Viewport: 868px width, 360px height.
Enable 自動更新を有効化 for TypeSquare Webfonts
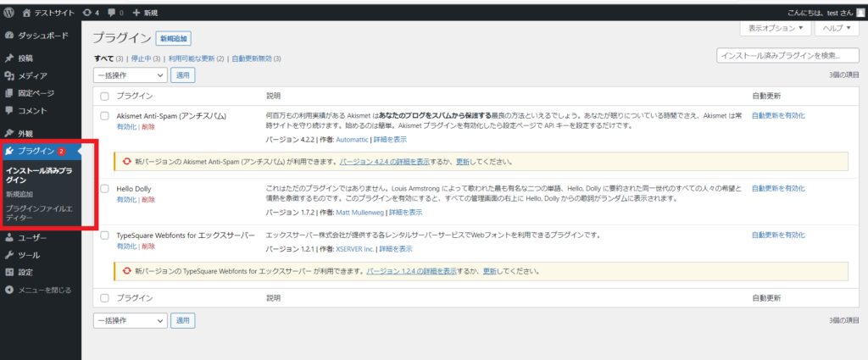click(778, 235)
